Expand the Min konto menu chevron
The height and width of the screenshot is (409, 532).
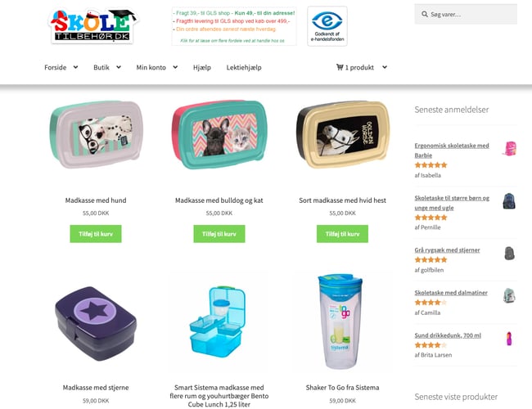(x=175, y=67)
